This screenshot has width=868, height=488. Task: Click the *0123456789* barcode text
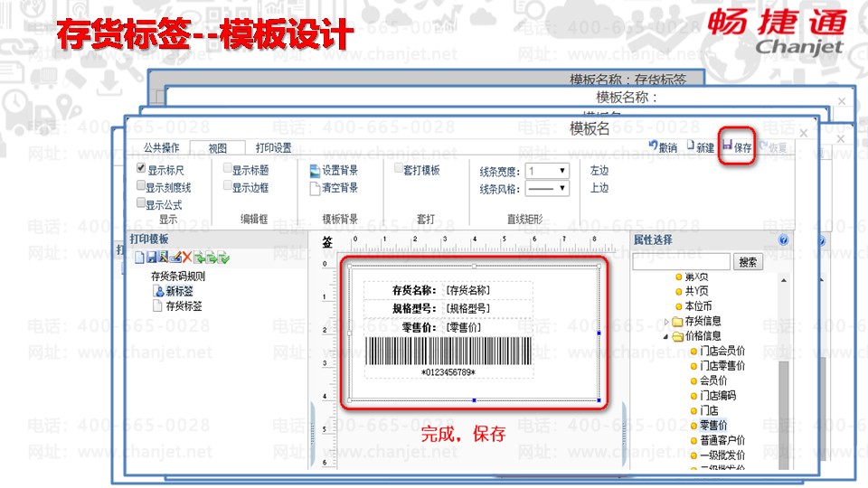pyautogui.click(x=448, y=372)
